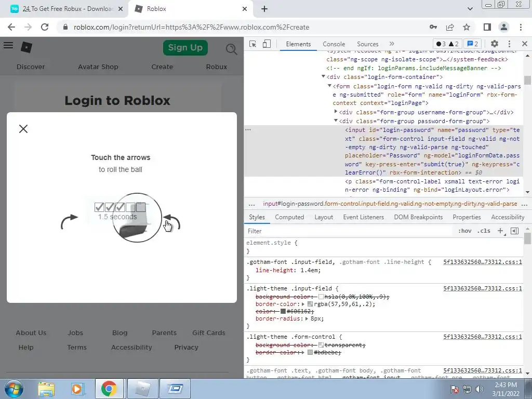Click the saved passwords key icon

[x=433, y=27]
